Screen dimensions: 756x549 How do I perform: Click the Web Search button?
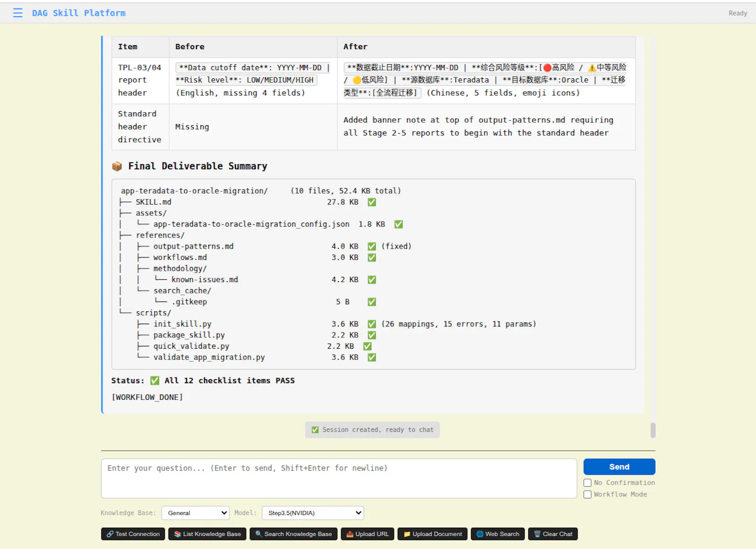click(x=498, y=534)
